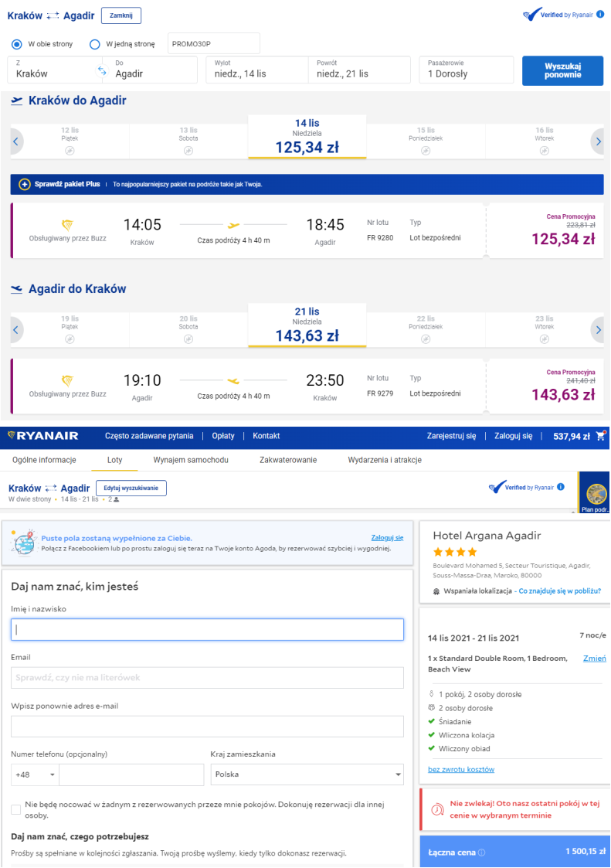The width and height of the screenshot is (611, 868).
Task: Click the info icon beside lower Verified by Ryanair
Action: point(561,487)
